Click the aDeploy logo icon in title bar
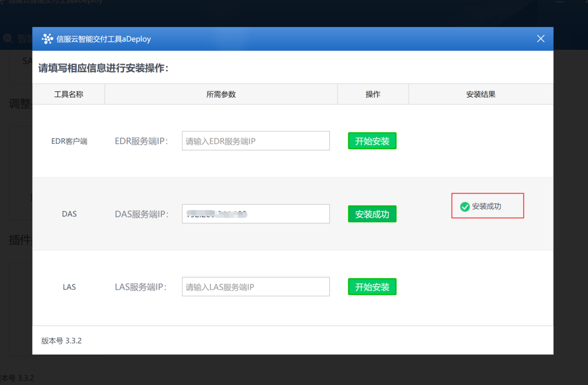The width and height of the screenshot is (588, 385). click(47, 39)
